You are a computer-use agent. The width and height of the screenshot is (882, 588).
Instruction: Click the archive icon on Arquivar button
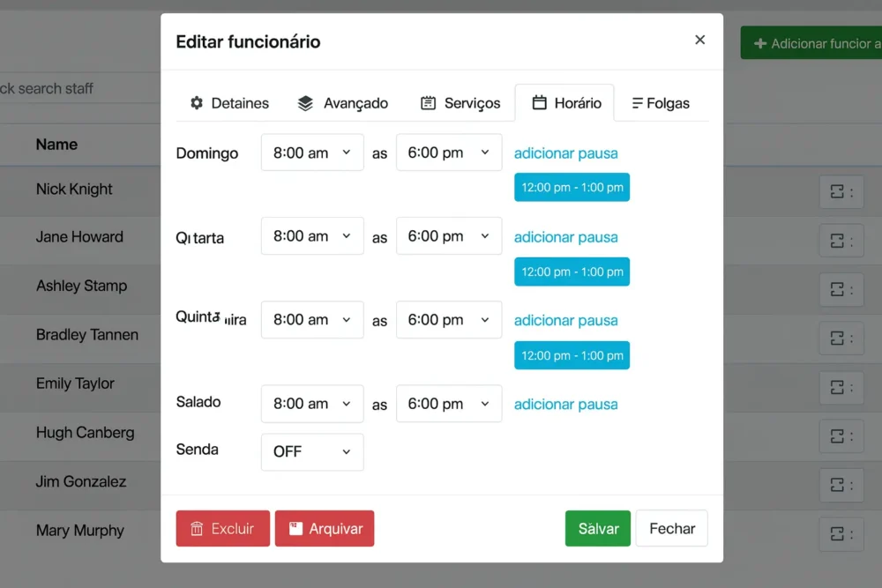[296, 529]
